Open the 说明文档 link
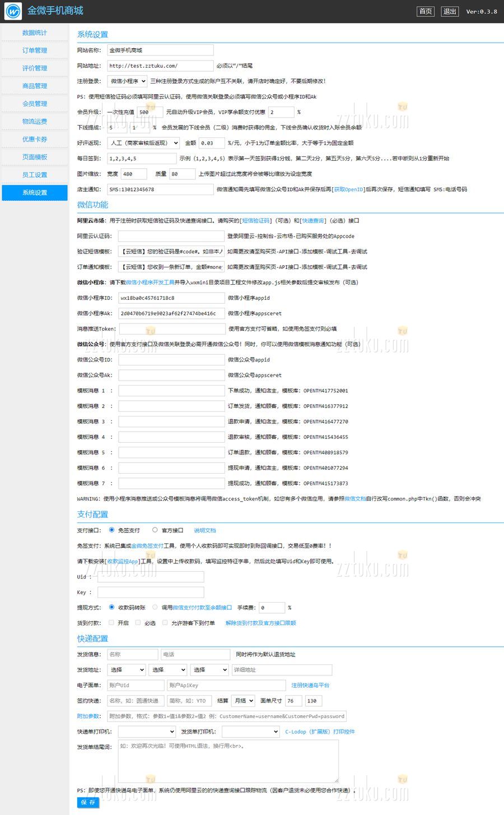 coord(204,530)
